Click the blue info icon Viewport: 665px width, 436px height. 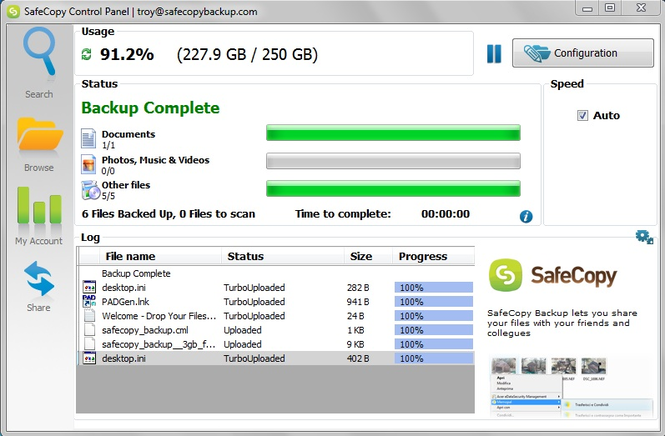coord(526,216)
